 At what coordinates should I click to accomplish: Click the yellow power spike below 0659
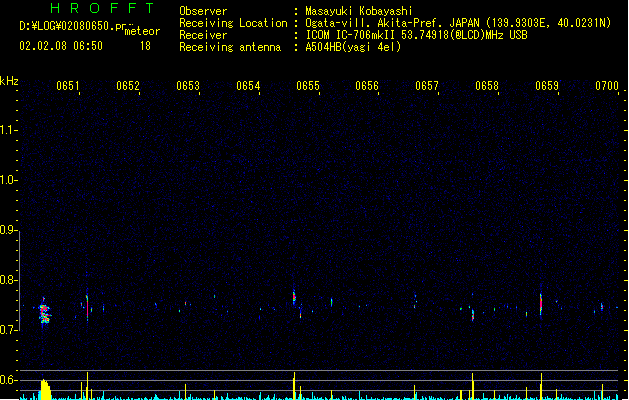coord(541,386)
